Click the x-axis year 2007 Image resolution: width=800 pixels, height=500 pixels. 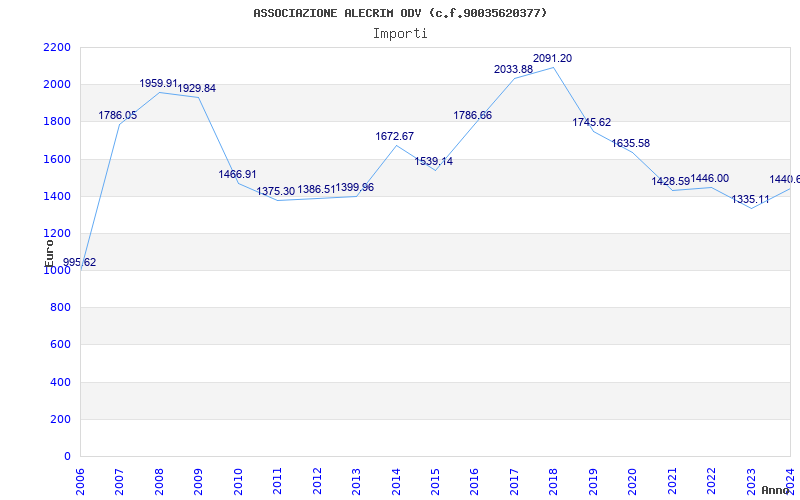(119, 481)
